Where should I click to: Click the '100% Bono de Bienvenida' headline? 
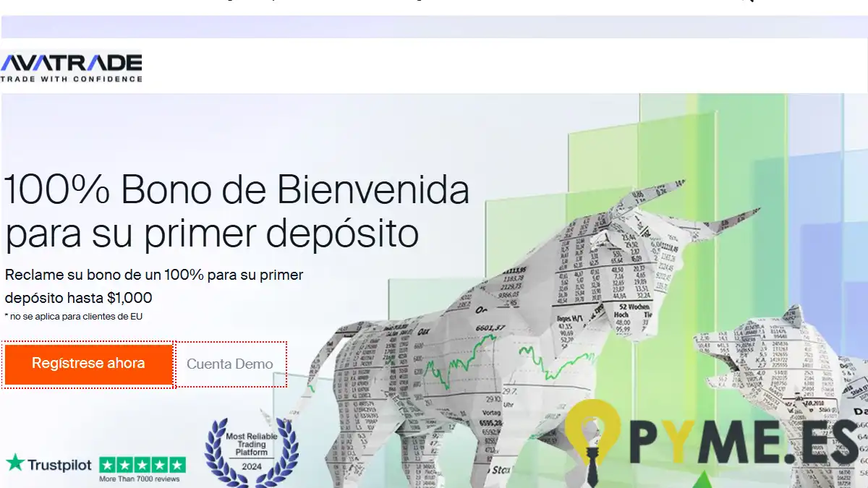tap(237, 191)
